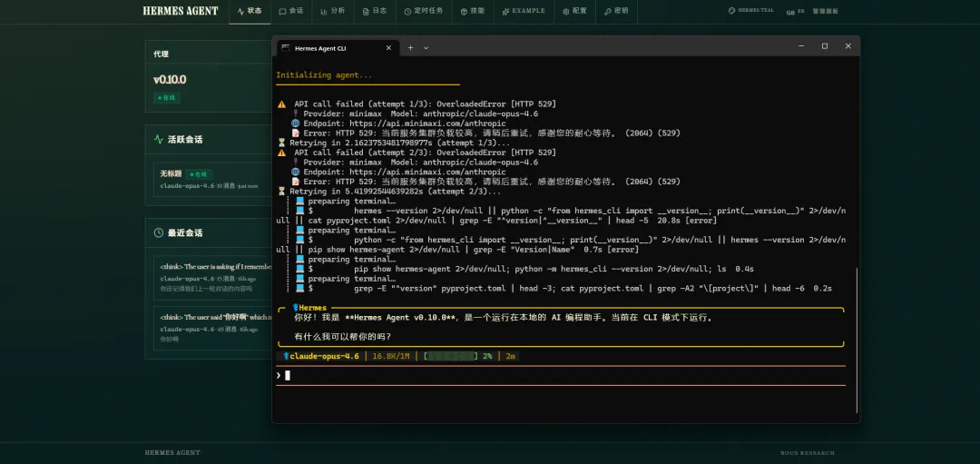Click the document icon on the 日志 tab

coord(366,11)
